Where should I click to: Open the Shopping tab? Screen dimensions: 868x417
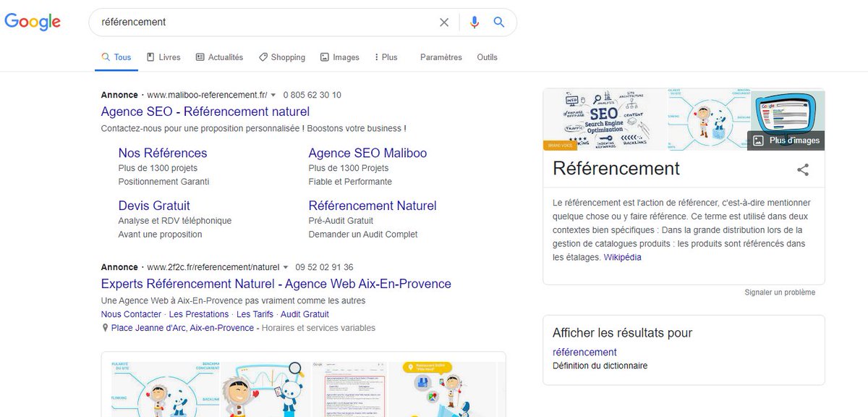282,57
